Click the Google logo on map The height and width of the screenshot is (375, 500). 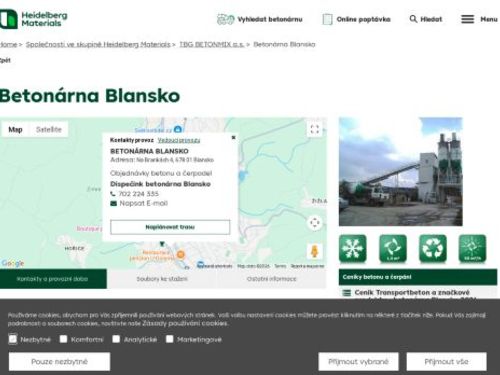[x=13, y=263]
